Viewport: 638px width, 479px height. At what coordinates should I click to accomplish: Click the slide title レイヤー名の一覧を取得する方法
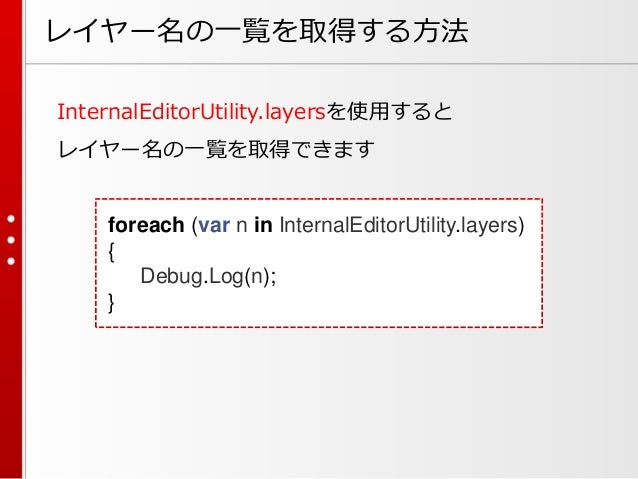click(x=257, y=31)
